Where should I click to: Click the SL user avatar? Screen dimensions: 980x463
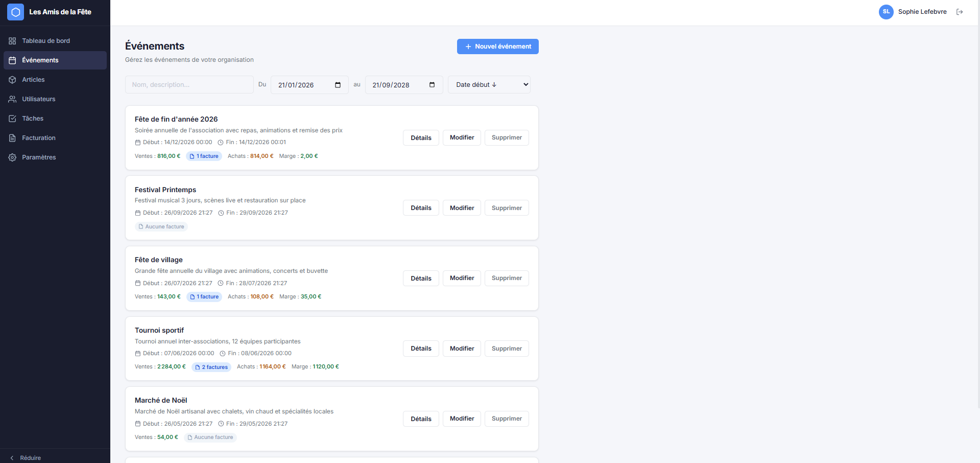(886, 12)
